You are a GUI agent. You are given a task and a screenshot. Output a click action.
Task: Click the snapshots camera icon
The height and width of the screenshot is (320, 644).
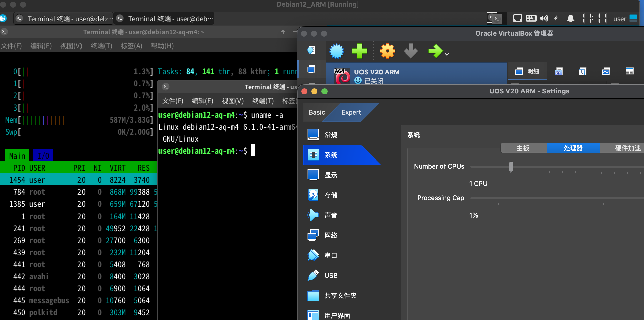tap(559, 71)
